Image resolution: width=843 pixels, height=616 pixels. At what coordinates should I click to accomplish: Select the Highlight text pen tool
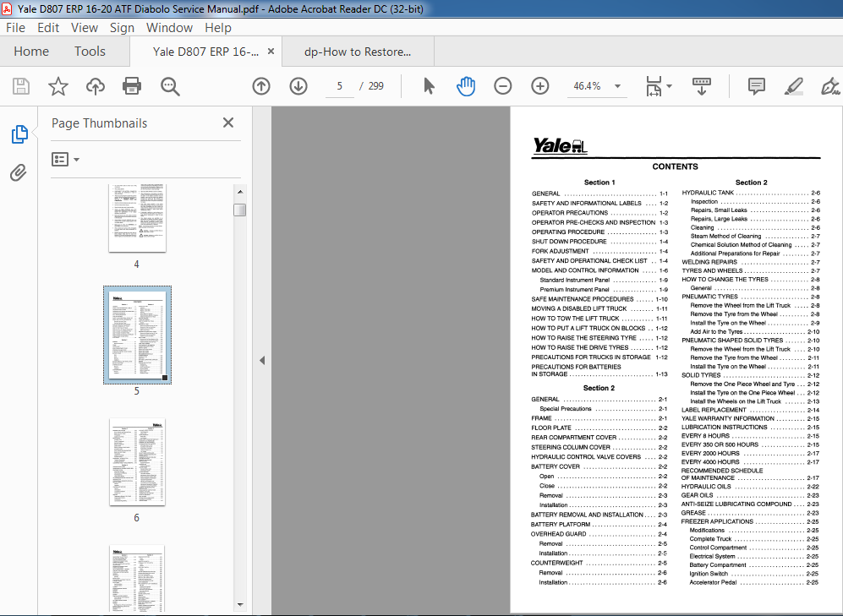pos(794,86)
